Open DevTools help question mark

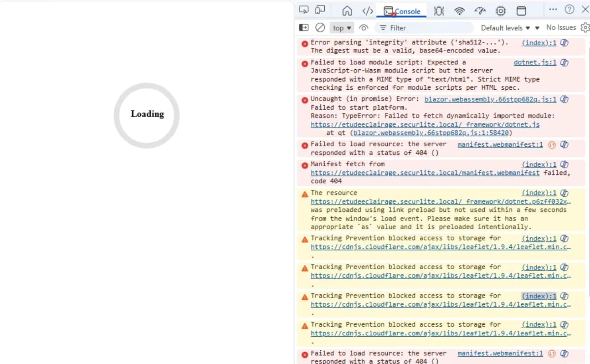point(569,10)
